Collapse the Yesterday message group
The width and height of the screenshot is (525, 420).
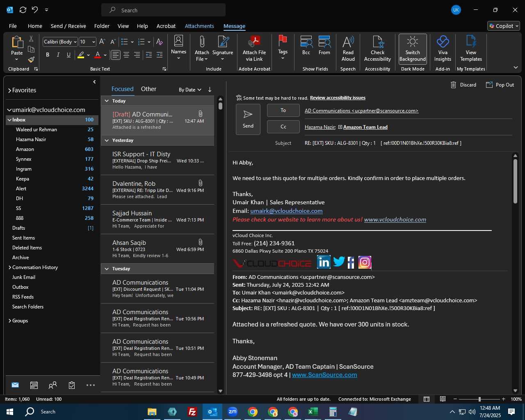tap(107, 140)
